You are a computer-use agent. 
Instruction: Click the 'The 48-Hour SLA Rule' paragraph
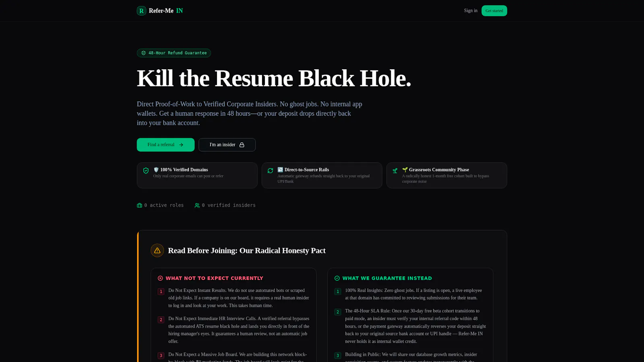[x=416, y=326]
